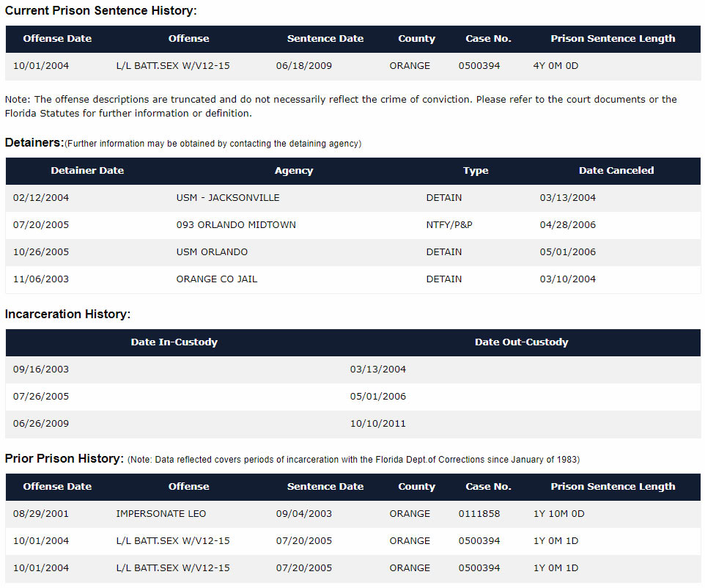This screenshot has height=588, width=705.
Task: Click the IMPERSONATE LEO offense entry
Action: point(160,514)
